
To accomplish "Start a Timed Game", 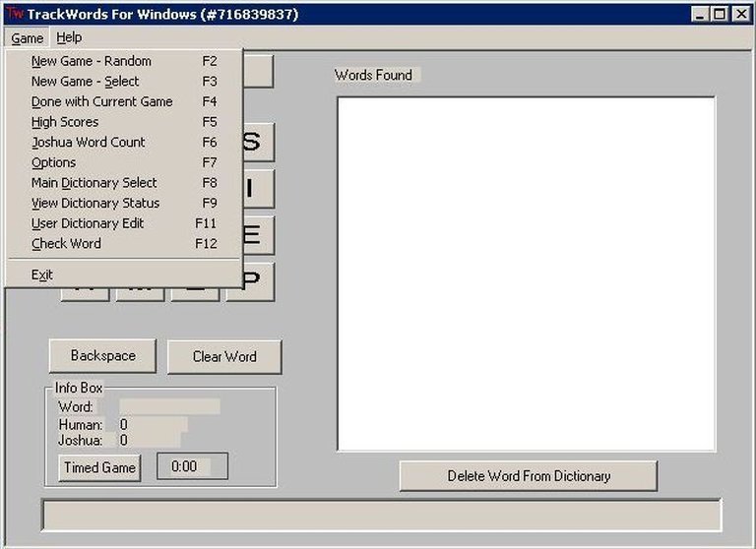I will [99, 467].
